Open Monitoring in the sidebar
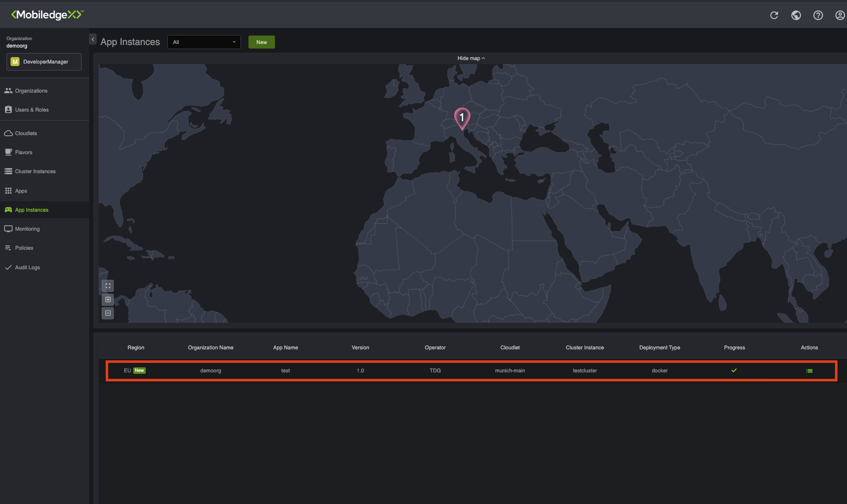The height and width of the screenshot is (504, 847). (x=45, y=229)
